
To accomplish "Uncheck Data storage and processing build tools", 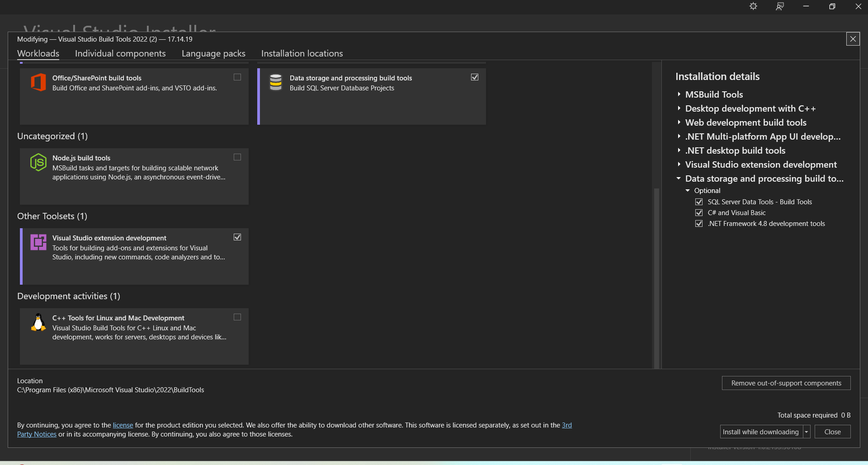I will tap(475, 77).
